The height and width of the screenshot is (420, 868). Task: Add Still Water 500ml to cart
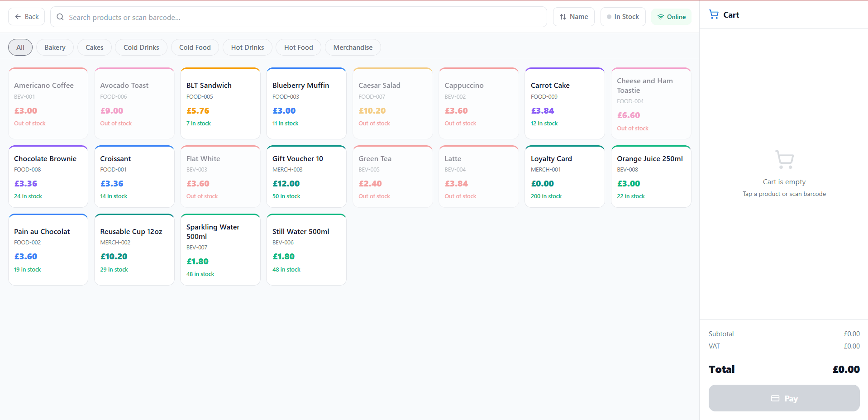point(306,249)
